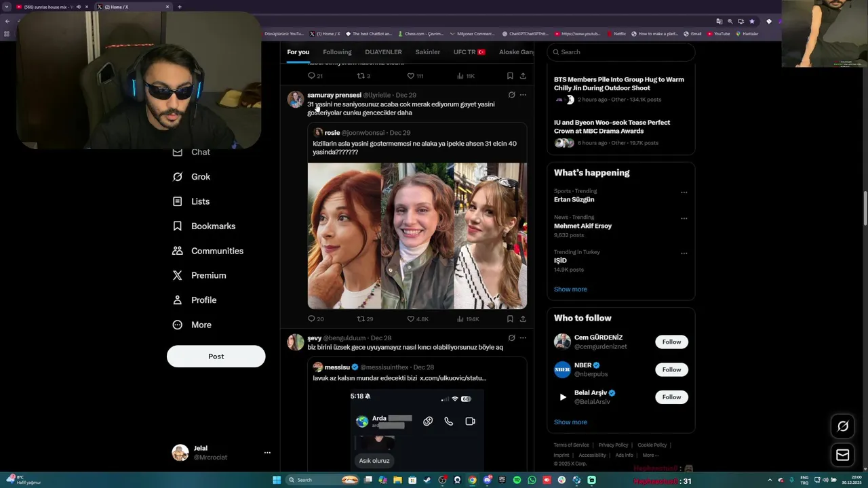Viewport: 868px width, 488px height.
Task: Open Steam from the taskbar
Action: click(x=427, y=480)
